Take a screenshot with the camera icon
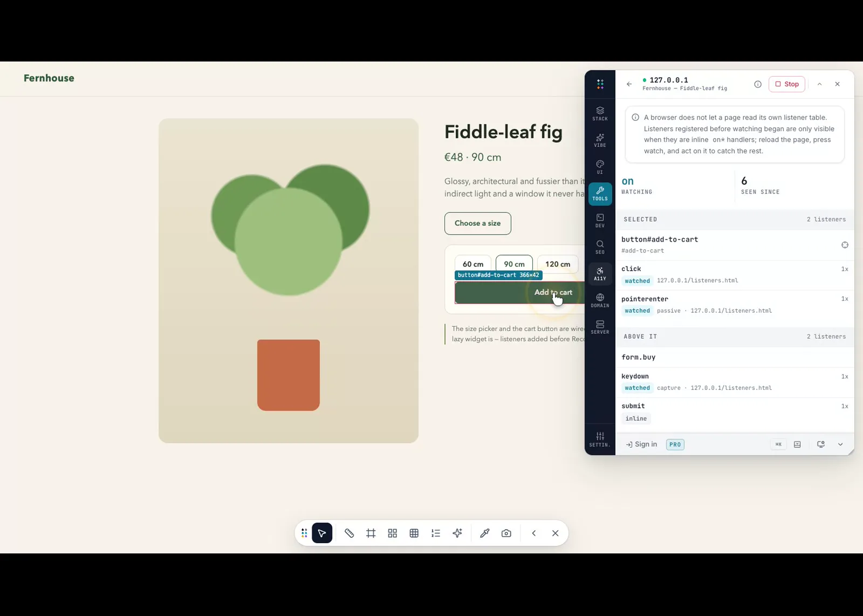The image size is (863, 616). coord(506,533)
